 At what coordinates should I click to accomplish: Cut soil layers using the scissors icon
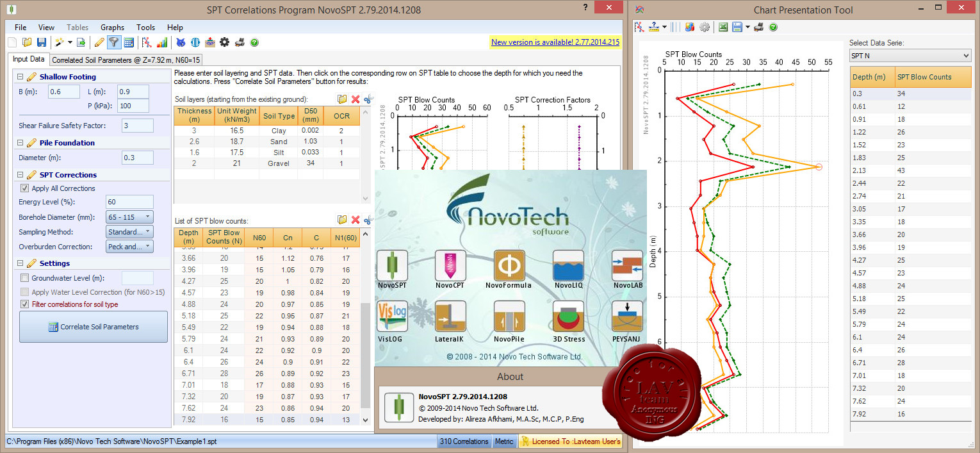click(x=368, y=99)
